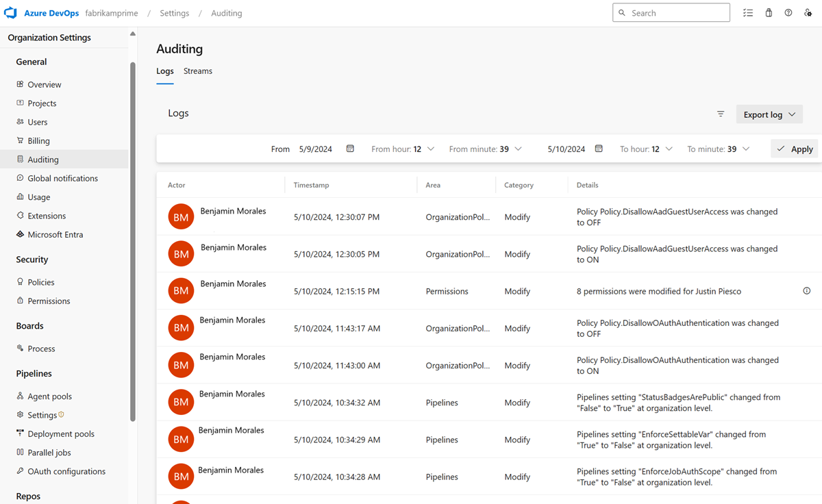822x504 pixels.
Task: Open the To minute dropdown
Action: pos(718,149)
